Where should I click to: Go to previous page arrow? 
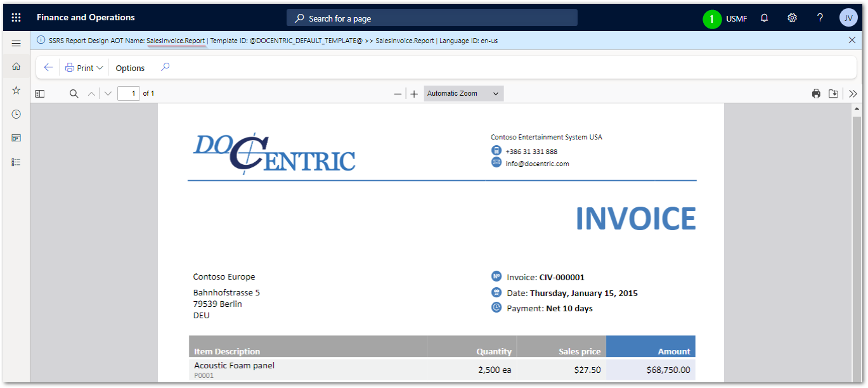pyautogui.click(x=91, y=94)
